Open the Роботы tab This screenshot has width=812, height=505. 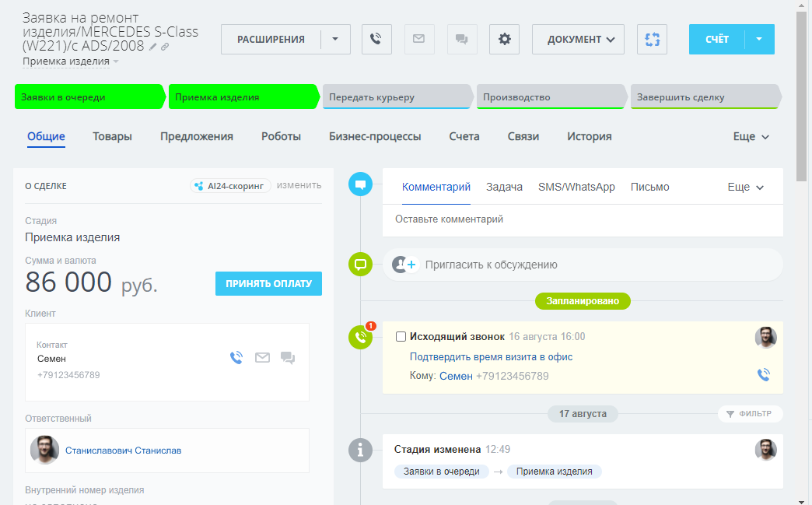tap(282, 137)
